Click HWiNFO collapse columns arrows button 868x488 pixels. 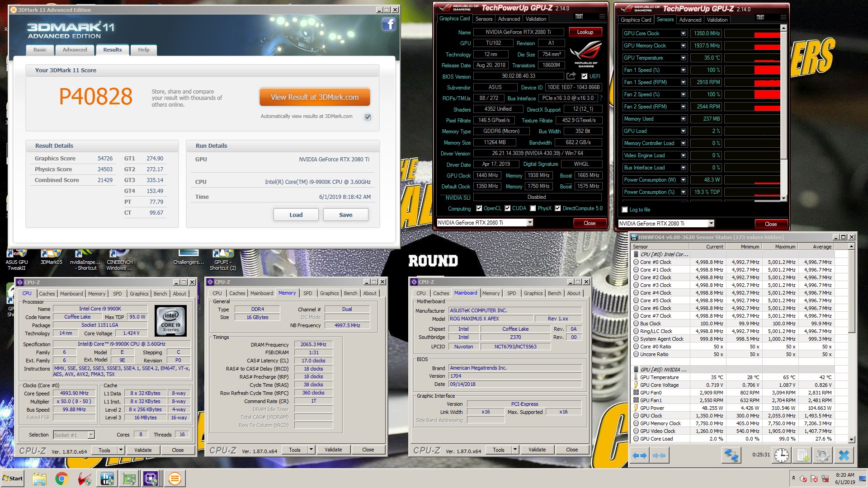659,455
